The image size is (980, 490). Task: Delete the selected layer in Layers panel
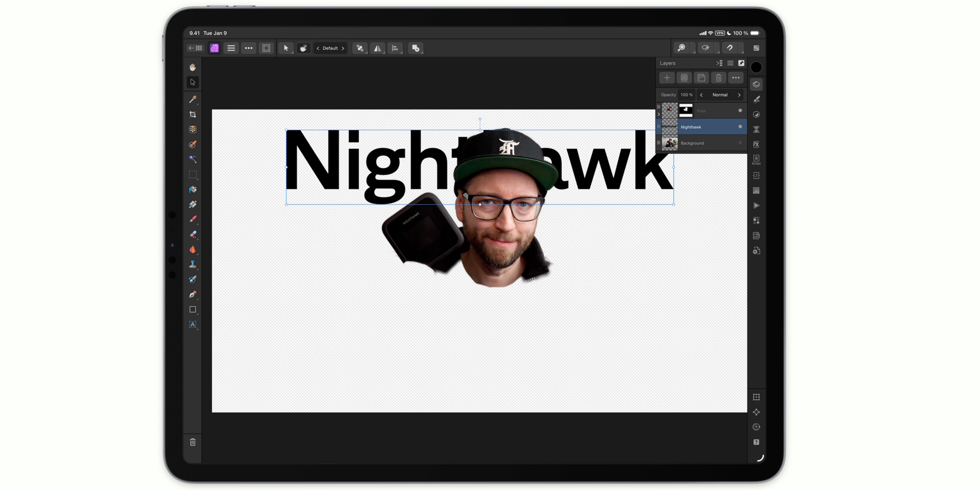coord(719,78)
